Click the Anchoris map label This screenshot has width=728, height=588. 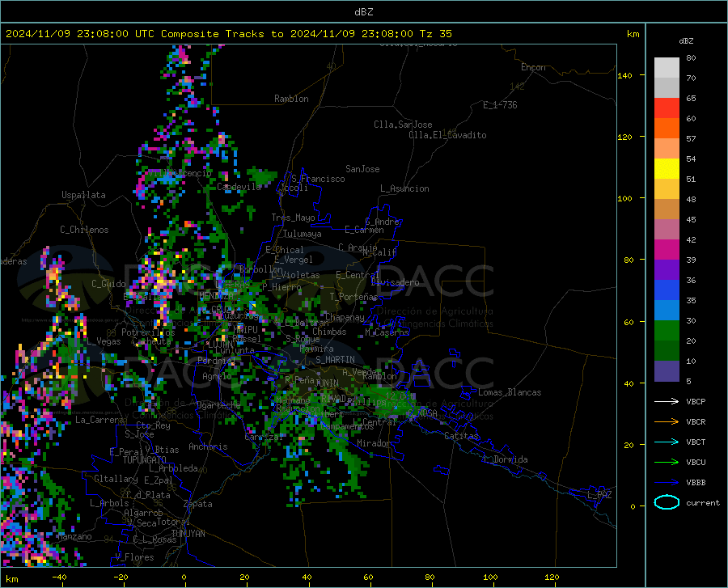[208, 446]
